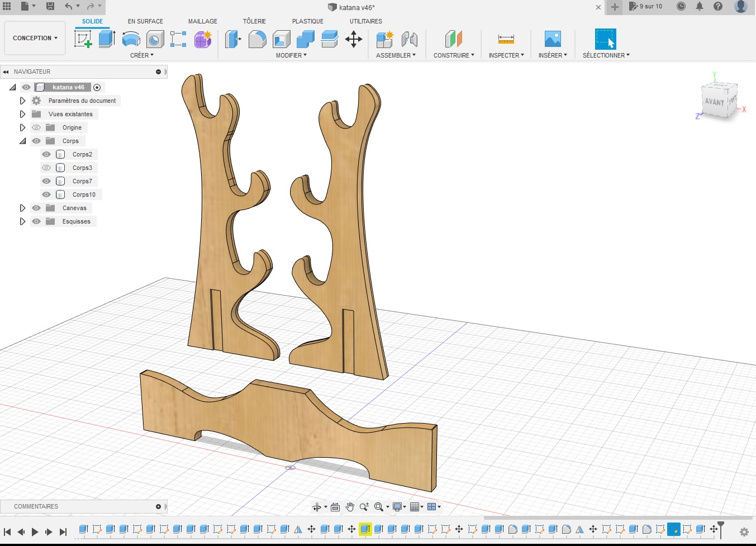Viewport: 756px width, 546px height.
Task: Show the hidden Corps3 body
Action: [46, 168]
